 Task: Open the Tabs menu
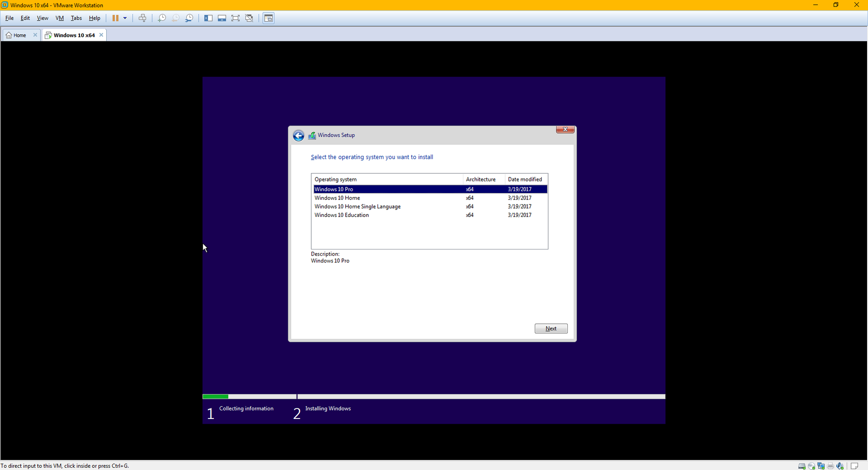pos(76,18)
